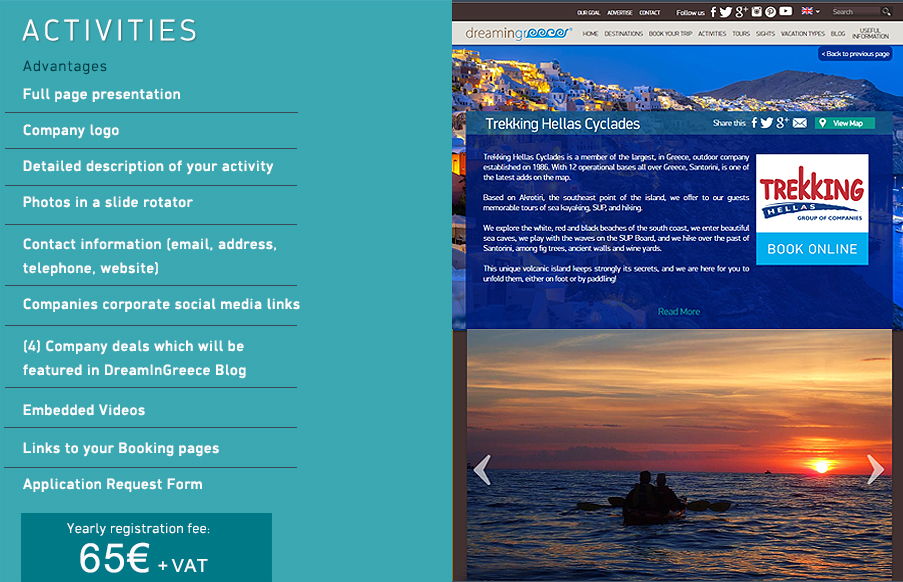Share this listing on Facebook
903x582 pixels.
coord(754,123)
